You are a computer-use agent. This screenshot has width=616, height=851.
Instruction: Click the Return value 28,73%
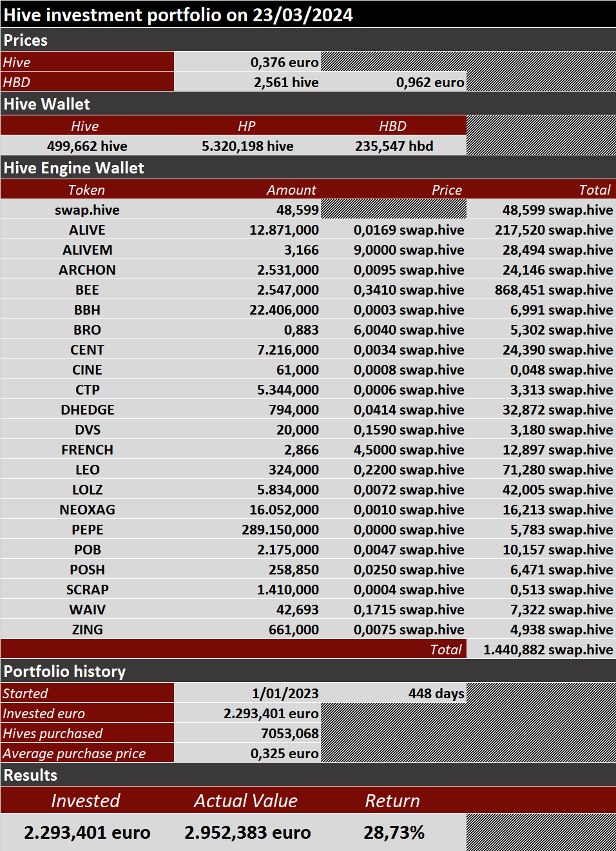pyautogui.click(x=394, y=832)
